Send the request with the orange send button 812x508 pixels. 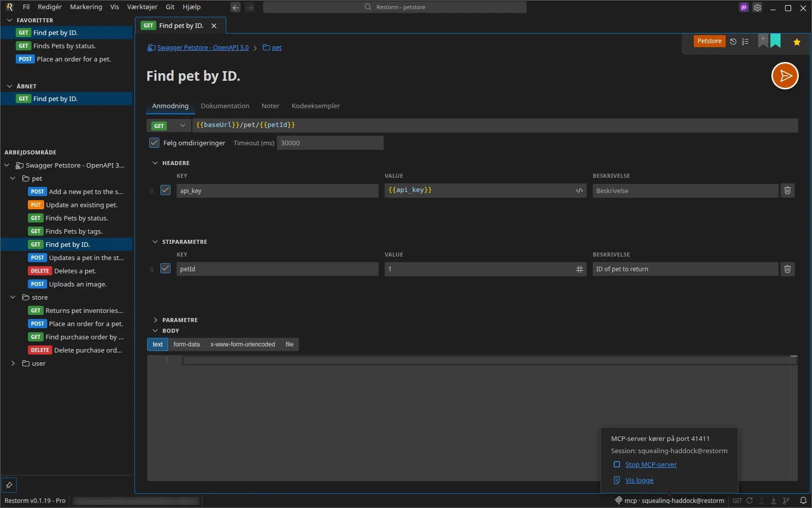tap(785, 76)
